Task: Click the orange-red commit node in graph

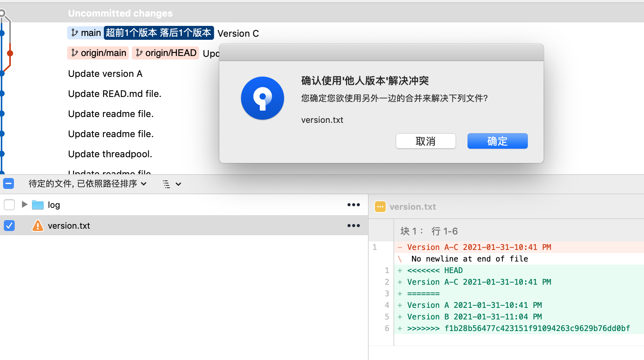Action: (10, 53)
